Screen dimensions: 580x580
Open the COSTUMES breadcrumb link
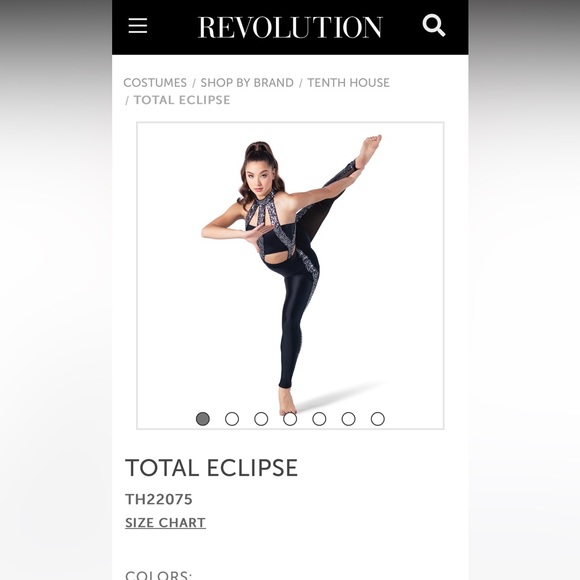tap(155, 82)
